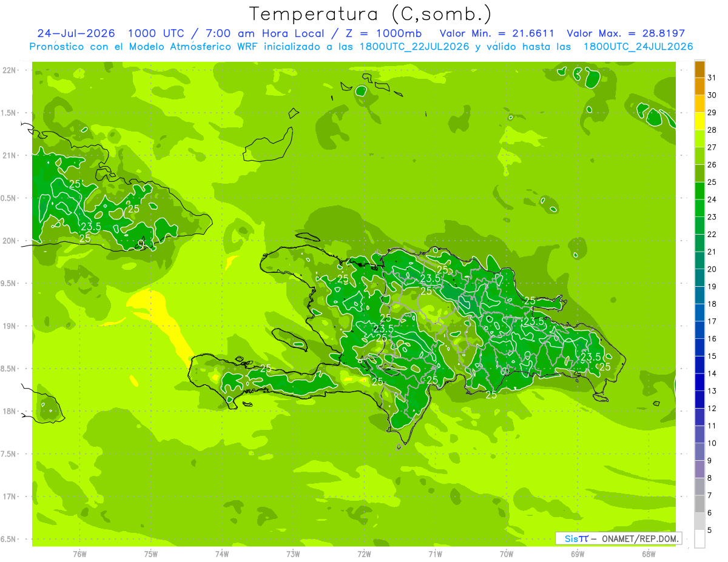Pick the teal swatch between 19 and 20

point(699,278)
